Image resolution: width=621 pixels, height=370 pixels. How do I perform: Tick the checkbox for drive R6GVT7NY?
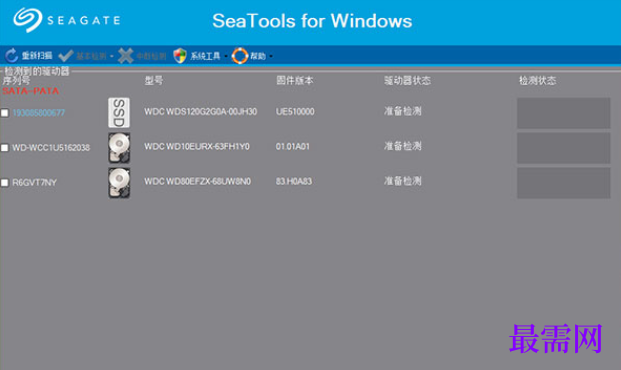point(5,183)
